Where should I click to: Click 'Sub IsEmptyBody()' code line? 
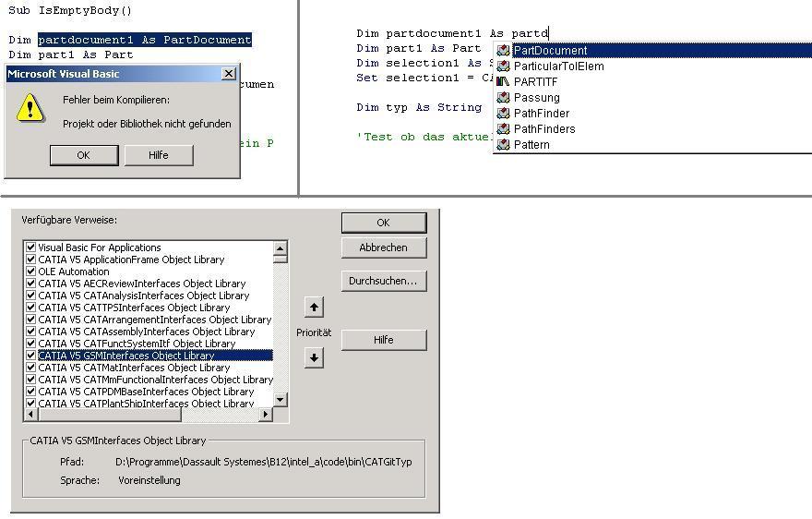(x=70, y=10)
